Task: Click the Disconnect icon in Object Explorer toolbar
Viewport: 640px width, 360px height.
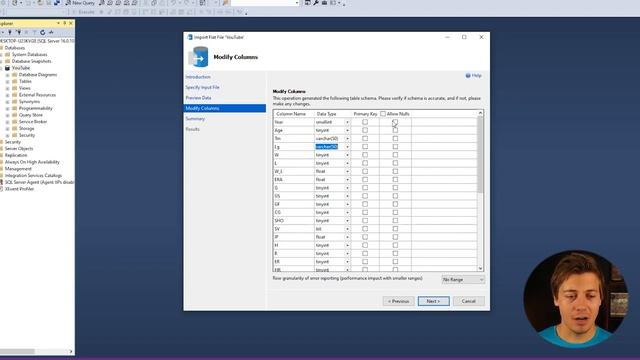Action: click(18, 32)
